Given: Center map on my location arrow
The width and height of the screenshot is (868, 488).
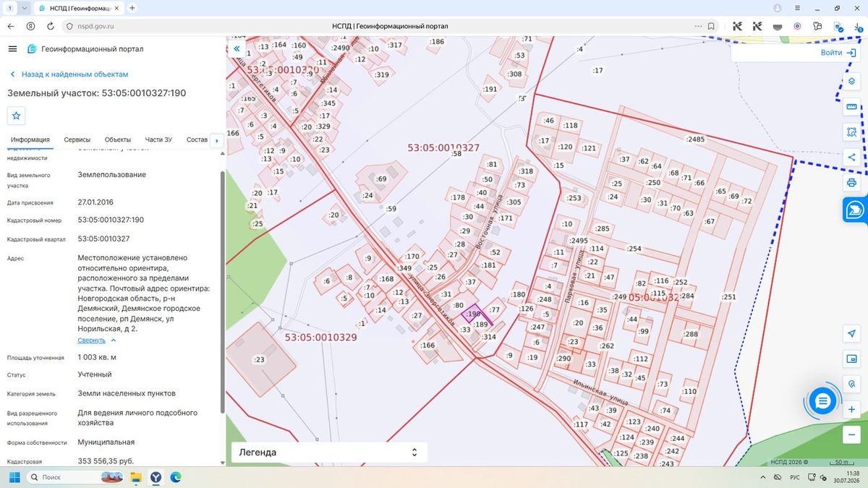Looking at the screenshot, I should (851, 333).
